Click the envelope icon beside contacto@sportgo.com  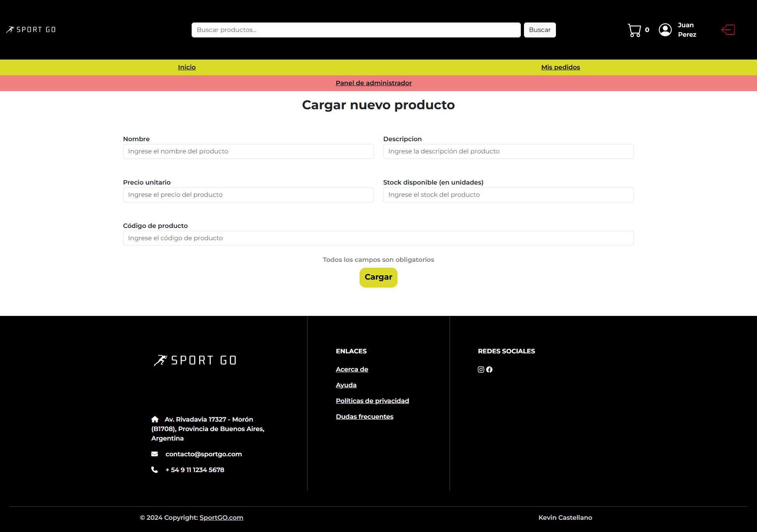[x=155, y=454]
